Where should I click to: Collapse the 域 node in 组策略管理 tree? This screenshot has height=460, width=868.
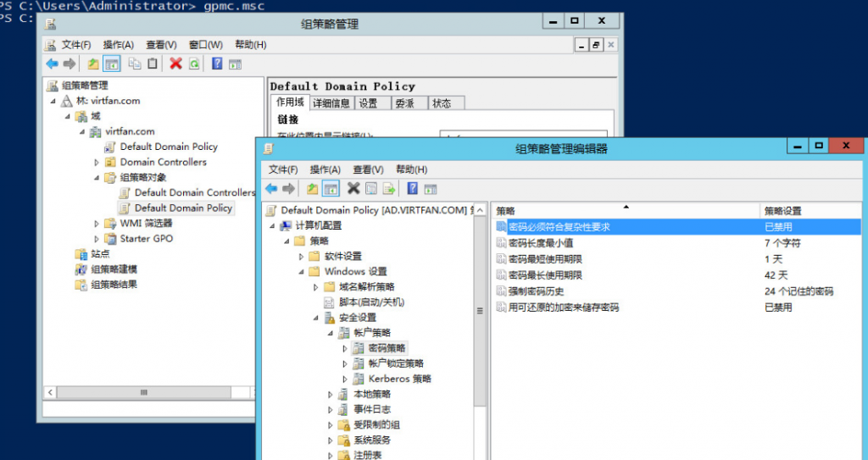(x=68, y=116)
